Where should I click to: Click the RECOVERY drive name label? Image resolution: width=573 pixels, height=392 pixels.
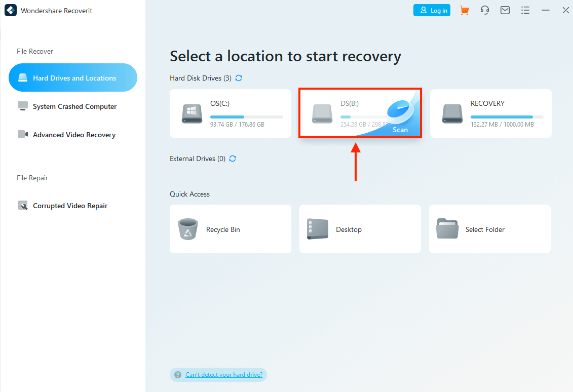pyautogui.click(x=487, y=103)
